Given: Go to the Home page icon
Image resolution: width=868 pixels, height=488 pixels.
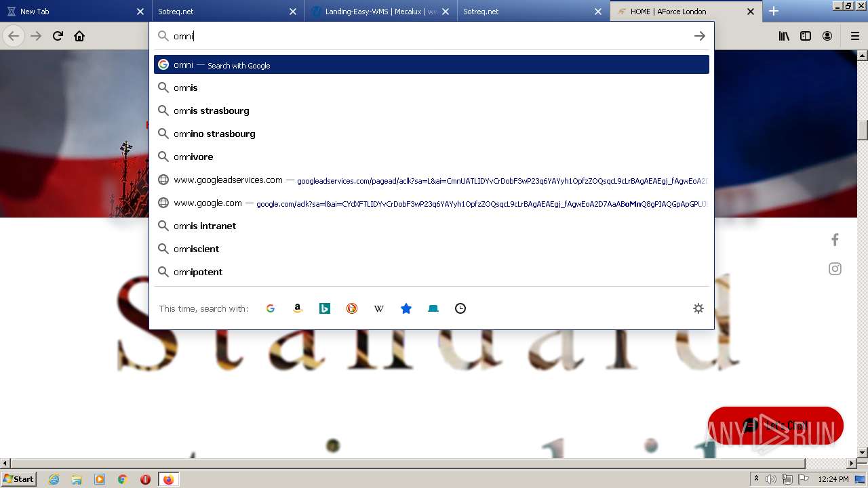Looking at the screenshot, I should point(79,36).
